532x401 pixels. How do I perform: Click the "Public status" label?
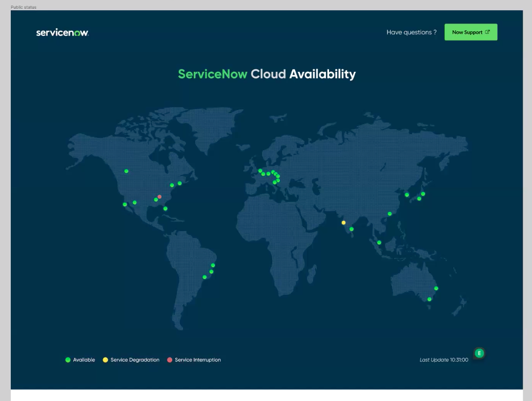pos(24,7)
